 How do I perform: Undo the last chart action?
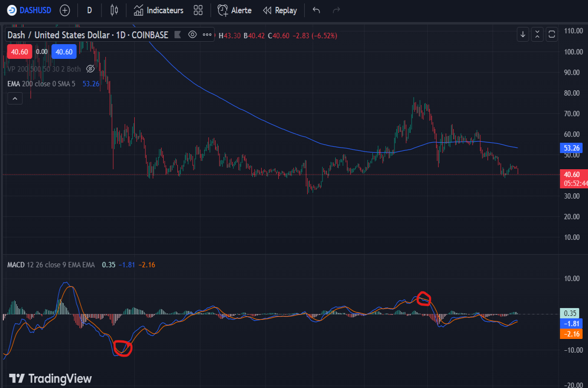316,10
